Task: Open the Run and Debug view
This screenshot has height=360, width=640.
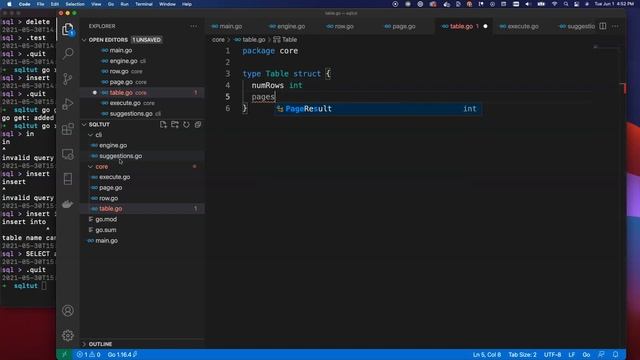Action: coord(68,104)
